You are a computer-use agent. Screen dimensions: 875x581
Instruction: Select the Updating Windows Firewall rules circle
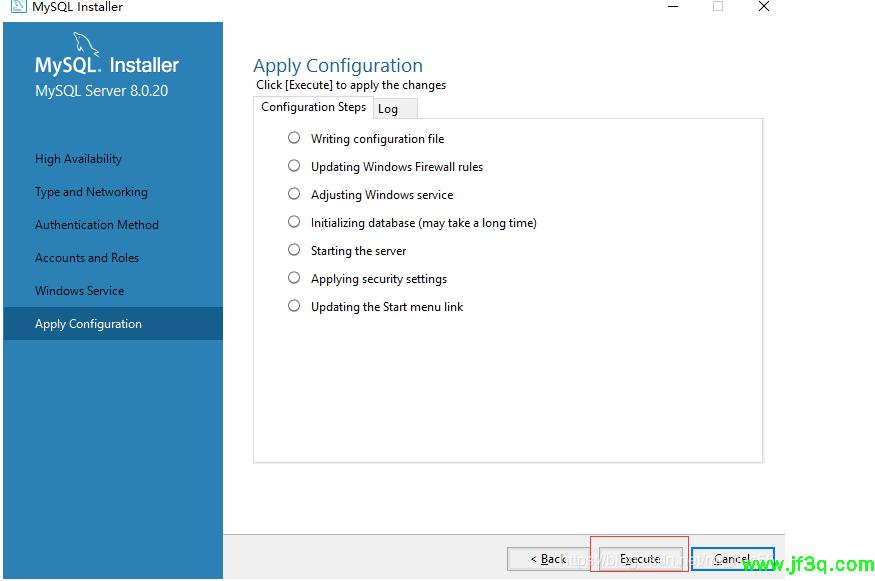pos(294,166)
